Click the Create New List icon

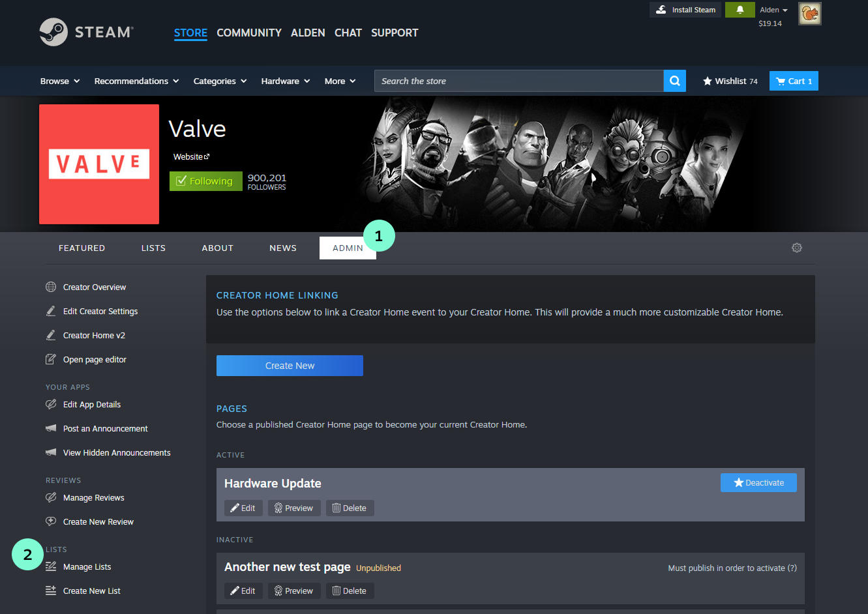coord(51,591)
